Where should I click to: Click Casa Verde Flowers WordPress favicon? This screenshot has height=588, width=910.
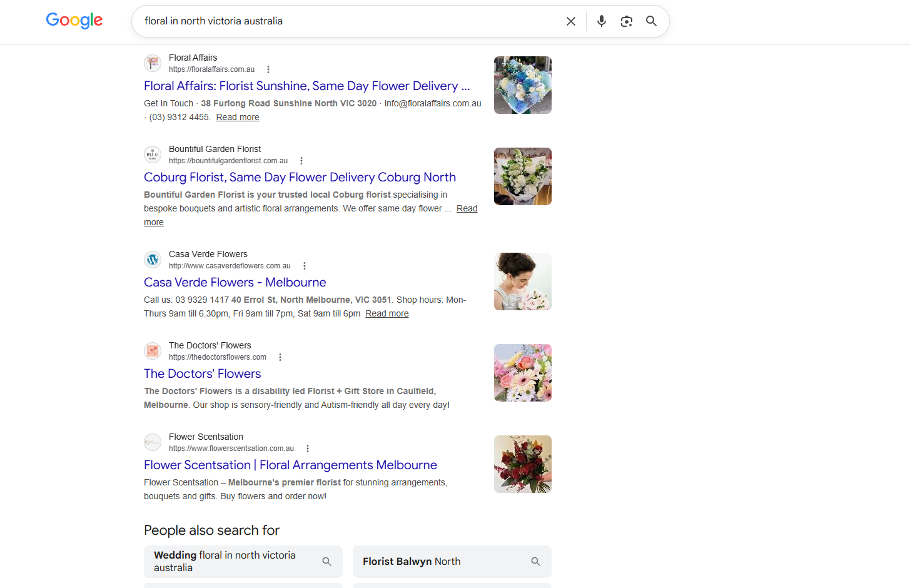(x=153, y=260)
